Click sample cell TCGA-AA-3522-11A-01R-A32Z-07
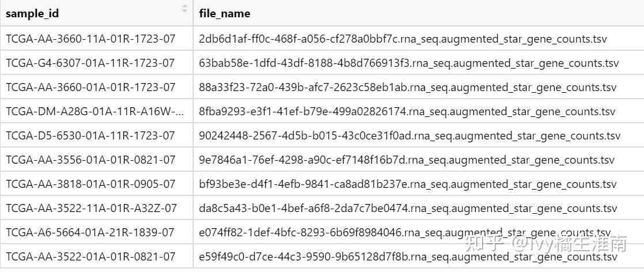This screenshot has width=644, height=272. pyautogui.click(x=92, y=209)
